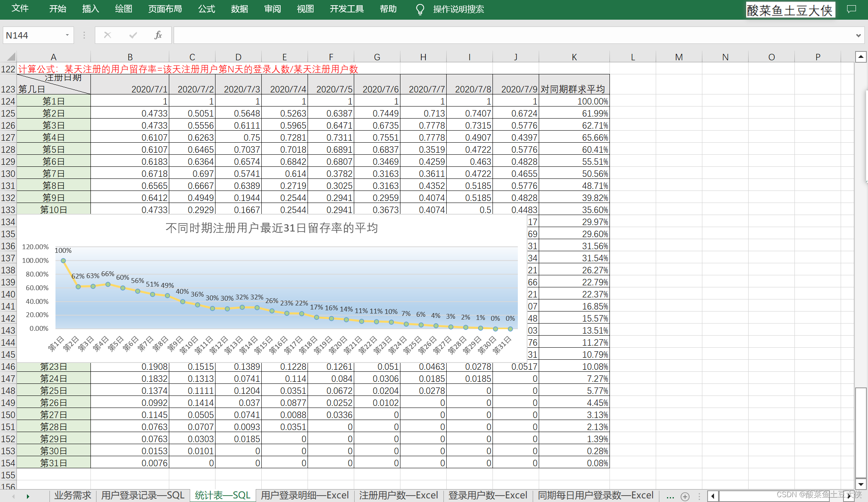Select the cell showing 100.00%
Viewport: 868px width, 502px height.
tap(574, 101)
